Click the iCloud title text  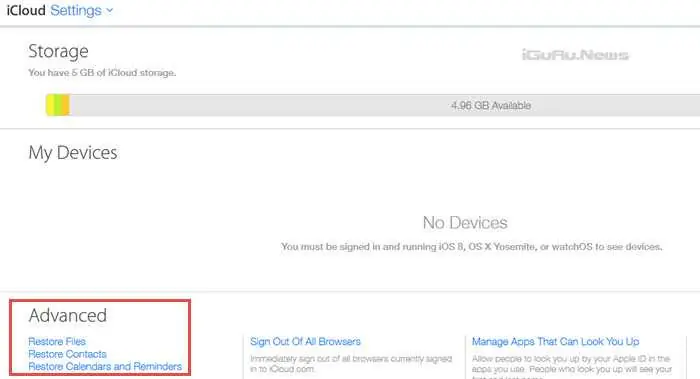(x=26, y=10)
